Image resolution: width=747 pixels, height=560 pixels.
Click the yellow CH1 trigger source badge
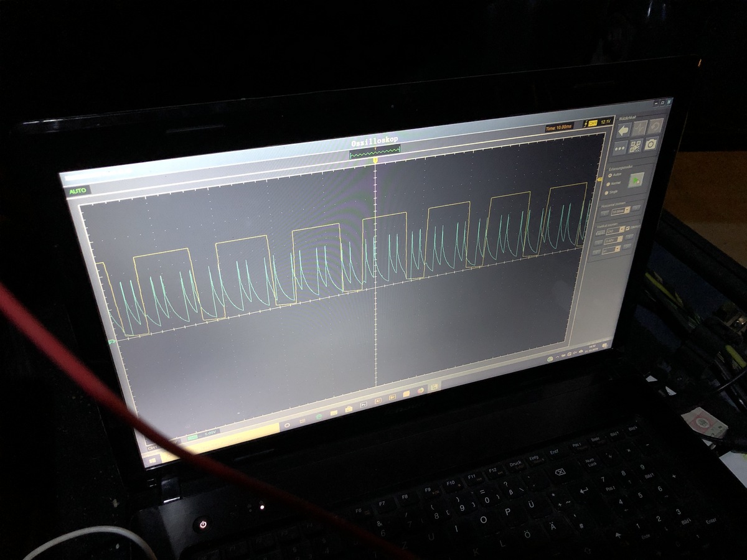pyautogui.click(x=592, y=123)
